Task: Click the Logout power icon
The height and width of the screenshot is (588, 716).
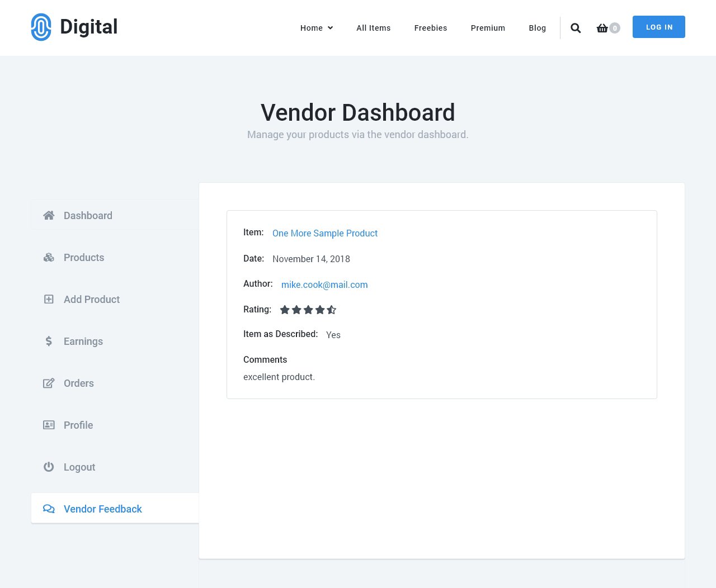Action: coord(49,467)
